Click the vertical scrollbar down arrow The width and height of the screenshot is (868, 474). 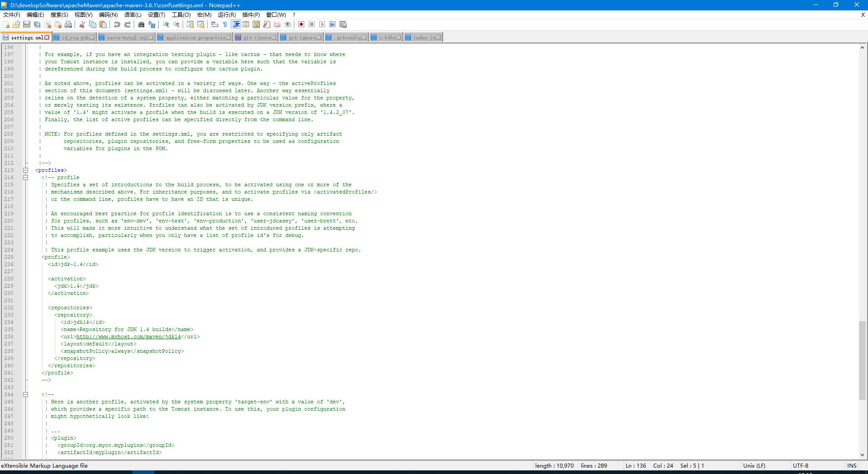point(863,455)
